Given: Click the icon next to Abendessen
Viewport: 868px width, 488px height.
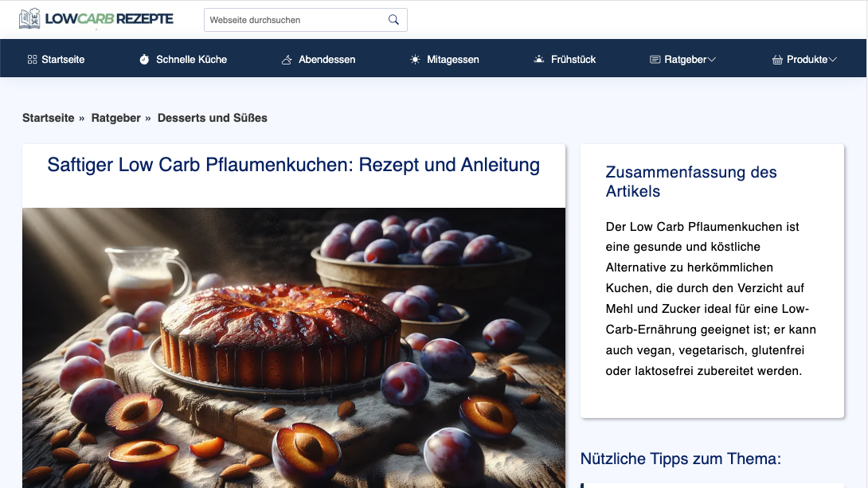Looking at the screenshot, I should (285, 58).
